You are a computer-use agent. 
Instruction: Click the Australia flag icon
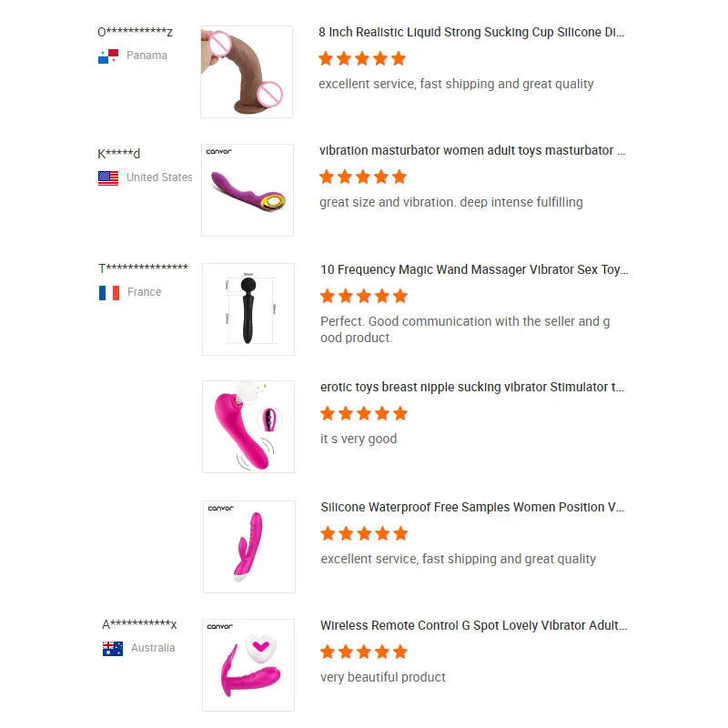[x=113, y=648]
